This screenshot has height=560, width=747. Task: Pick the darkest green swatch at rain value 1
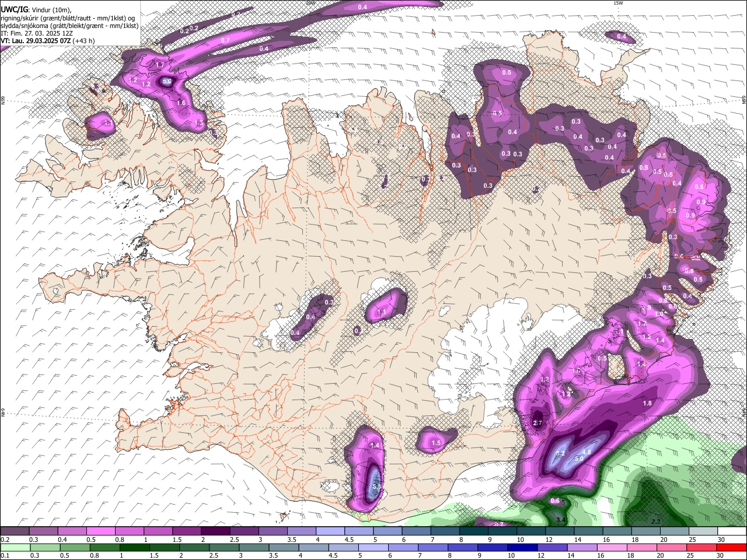click(134, 547)
